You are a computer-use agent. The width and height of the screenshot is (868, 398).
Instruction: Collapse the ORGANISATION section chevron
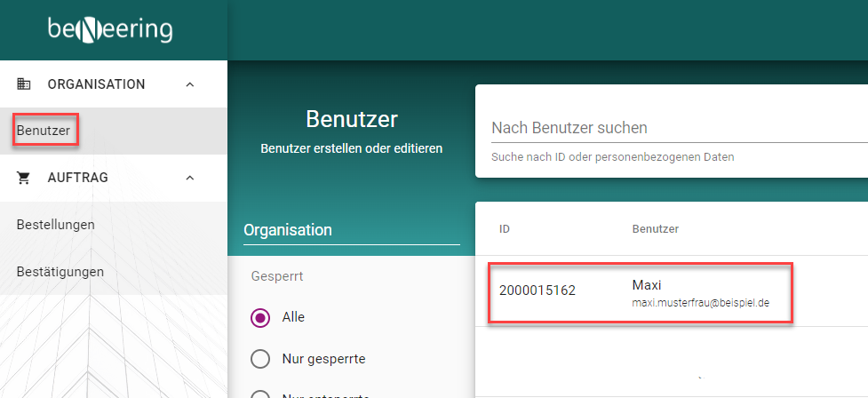click(x=189, y=84)
